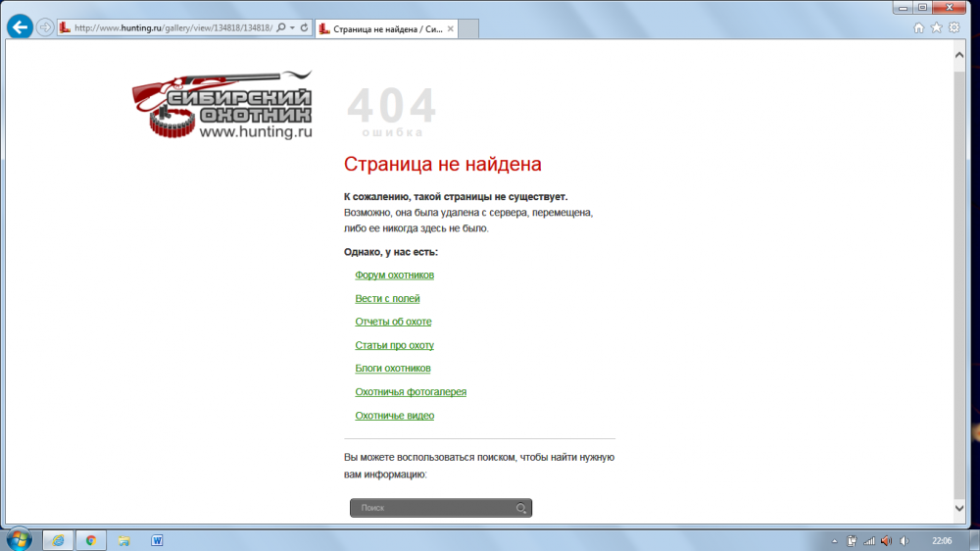980x551 pixels.
Task: Close the 'Страница не найдена' tab
Action: tap(451, 29)
